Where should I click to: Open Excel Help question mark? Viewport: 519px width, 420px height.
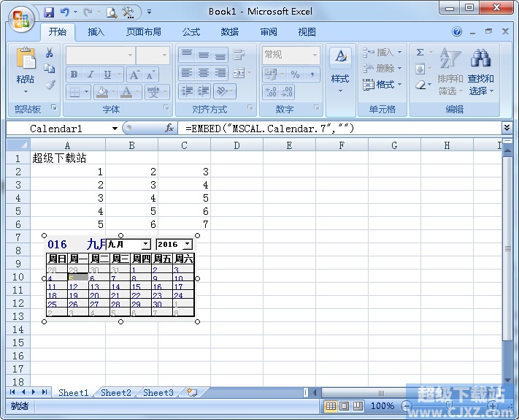click(x=457, y=32)
